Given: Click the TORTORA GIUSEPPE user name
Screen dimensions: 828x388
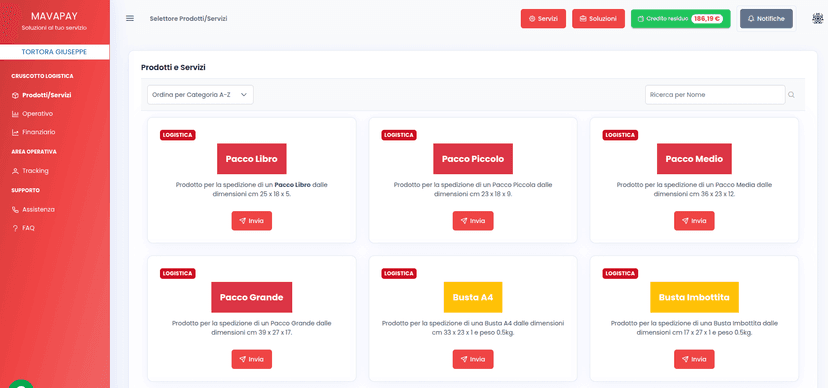Looking at the screenshot, I should [54, 52].
